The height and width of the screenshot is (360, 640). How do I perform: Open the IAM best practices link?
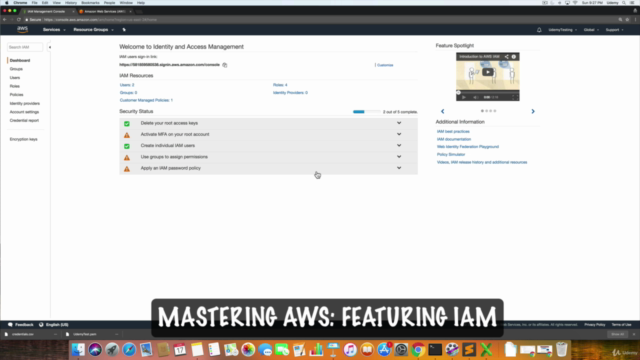[453, 131]
